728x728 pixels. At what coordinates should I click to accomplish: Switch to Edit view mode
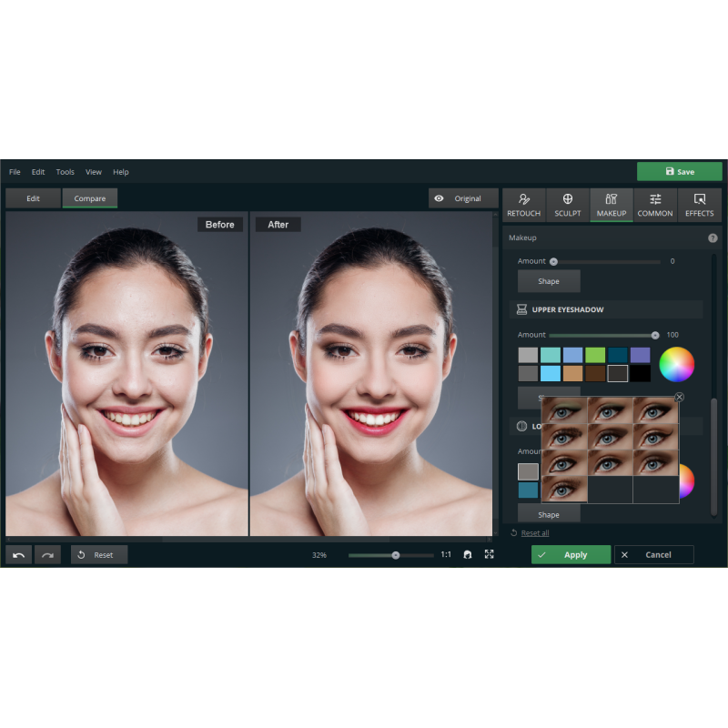[33, 198]
